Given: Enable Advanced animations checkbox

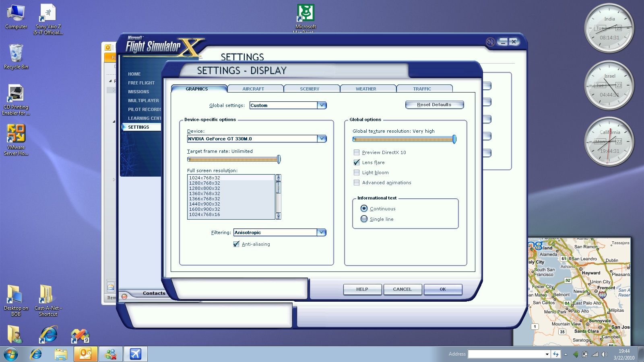Looking at the screenshot, I should (x=356, y=183).
